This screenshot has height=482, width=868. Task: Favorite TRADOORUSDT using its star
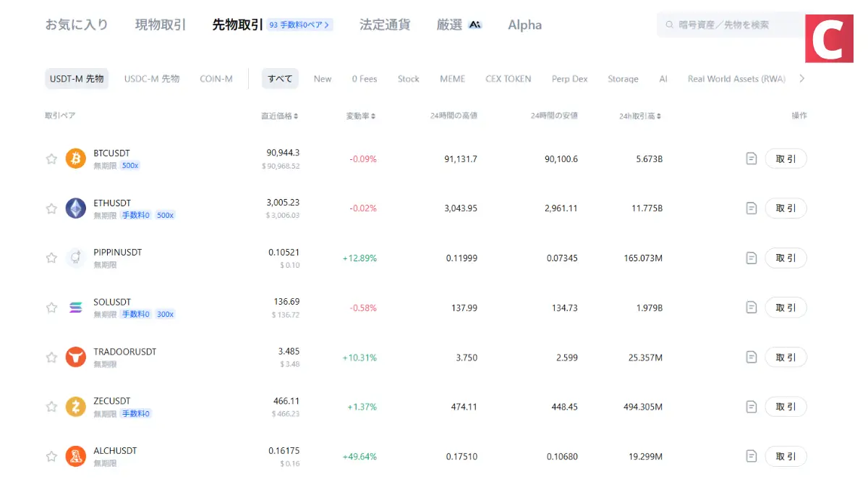click(51, 357)
